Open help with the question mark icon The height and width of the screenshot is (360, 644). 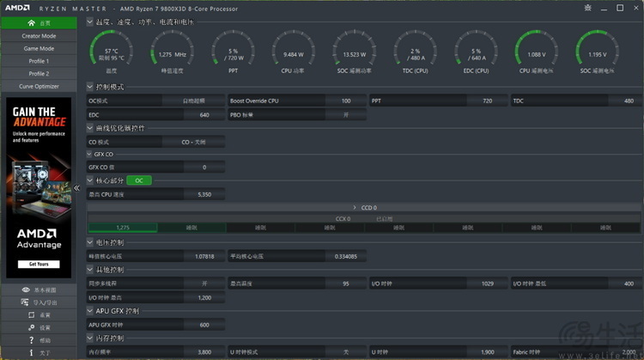31,340
